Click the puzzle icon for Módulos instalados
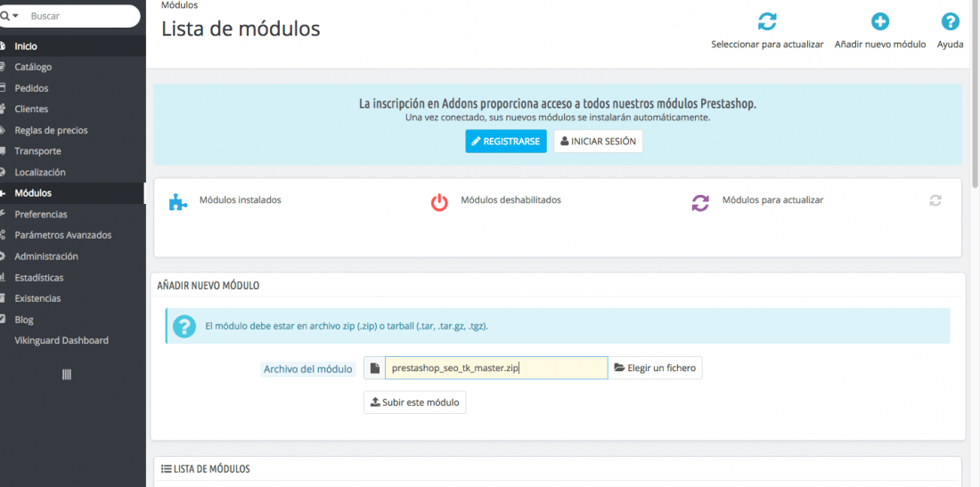The width and height of the screenshot is (980, 487). 178,202
